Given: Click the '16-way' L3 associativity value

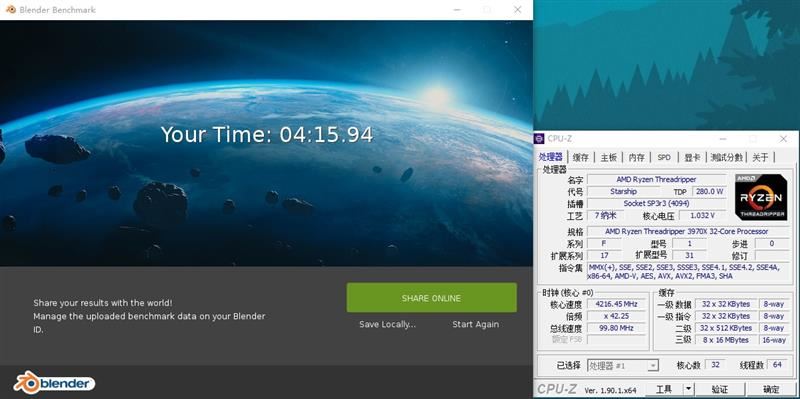Looking at the screenshot, I should (774, 340).
